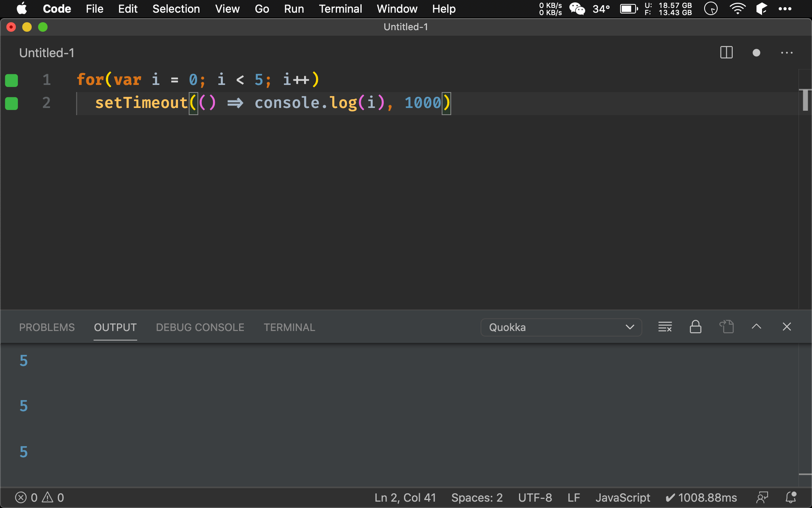Toggle the output scroll lock
The image size is (812, 508).
[695, 327]
